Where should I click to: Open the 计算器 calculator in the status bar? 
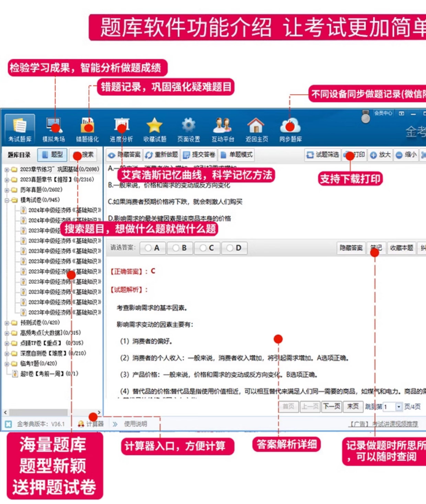click(91, 424)
